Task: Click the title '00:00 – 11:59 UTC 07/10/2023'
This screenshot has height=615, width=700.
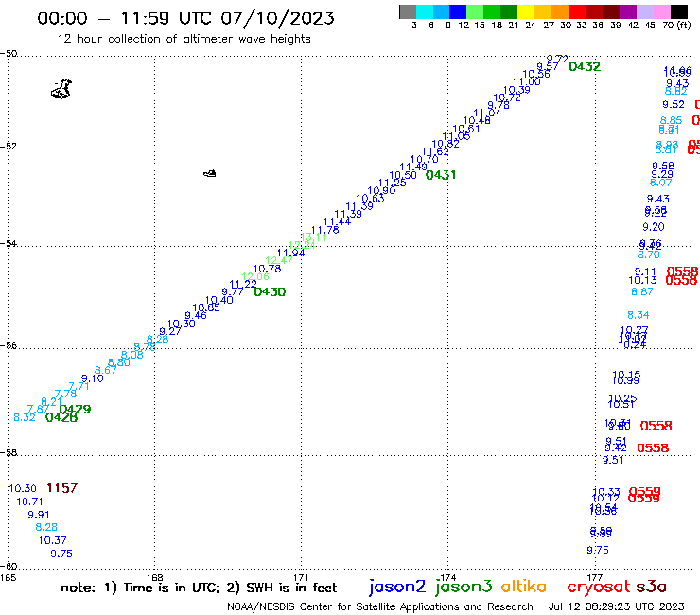Action: [x=185, y=18]
